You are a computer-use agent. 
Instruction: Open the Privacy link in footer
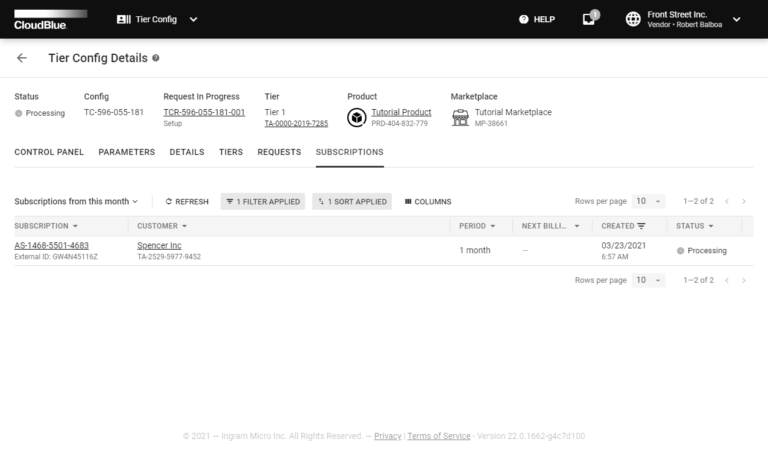[387, 436]
